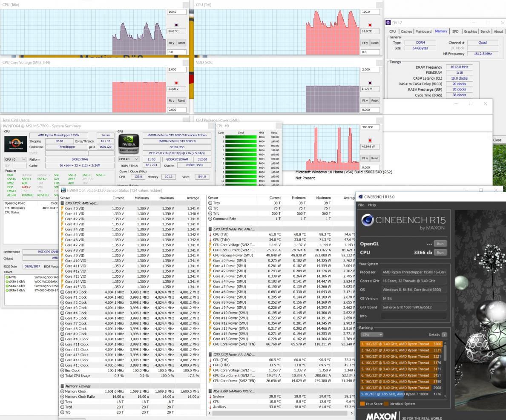Open the Mainboard tab in CPU-Z
Screen dimensions: 506x420
423,32
